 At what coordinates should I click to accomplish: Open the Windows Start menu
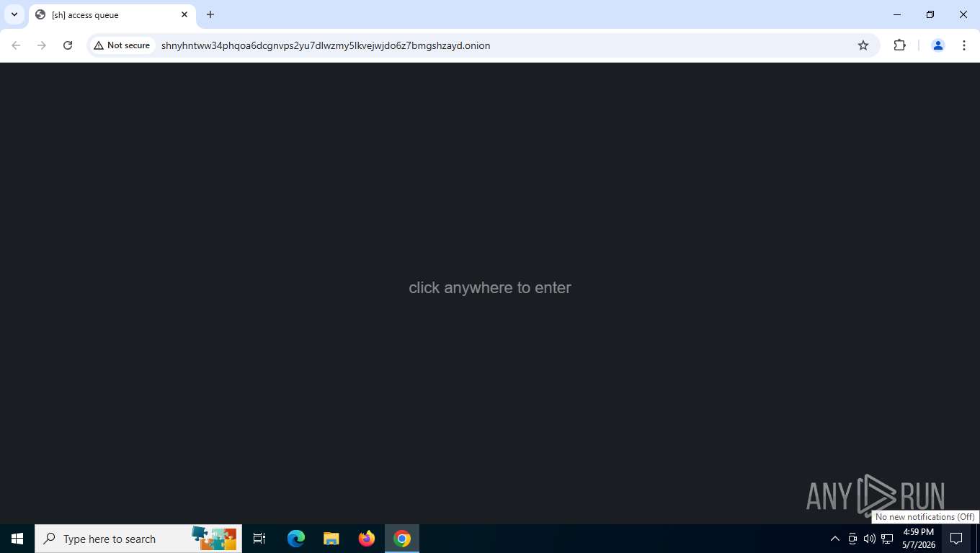pyautogui.click(x=17, y=539)
